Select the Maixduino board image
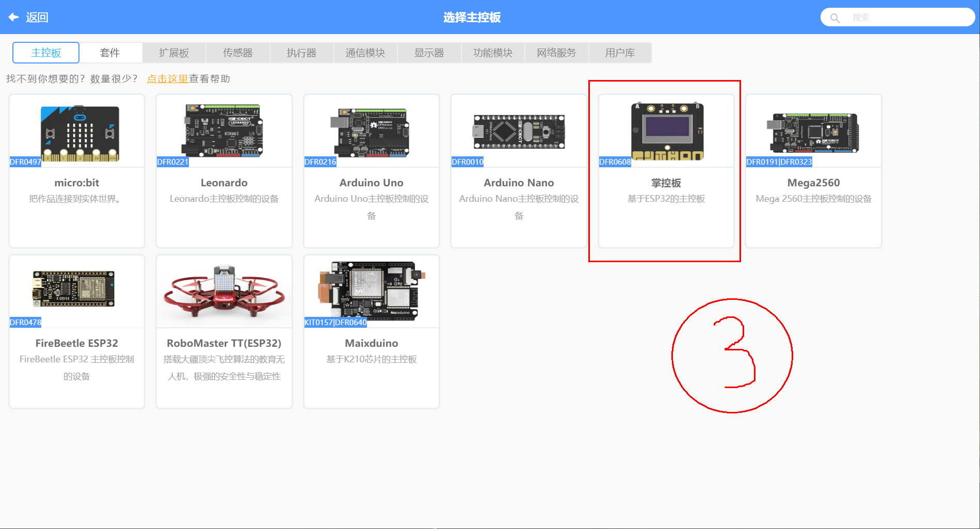This screenshot has height=529, width=980. coord(372,291)
